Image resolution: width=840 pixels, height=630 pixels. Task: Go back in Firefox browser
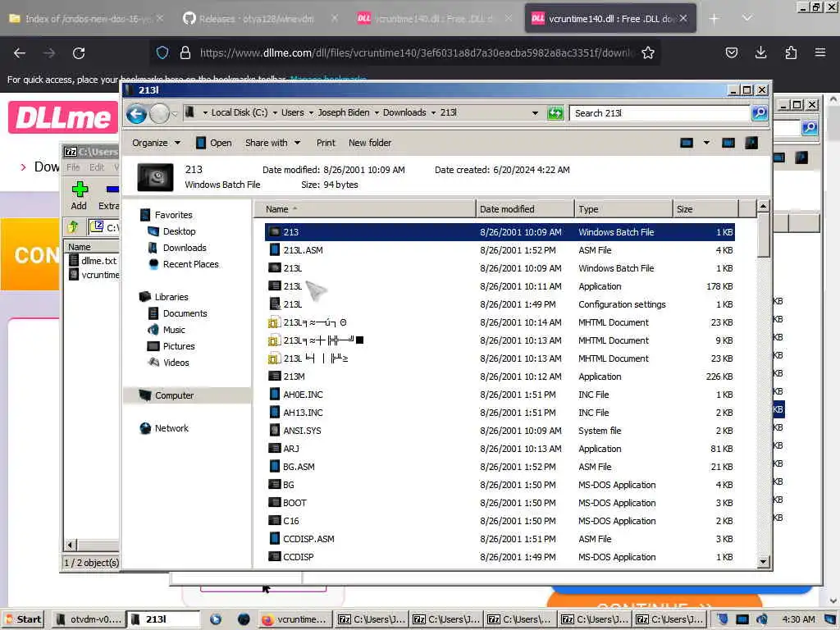point(20,53)
